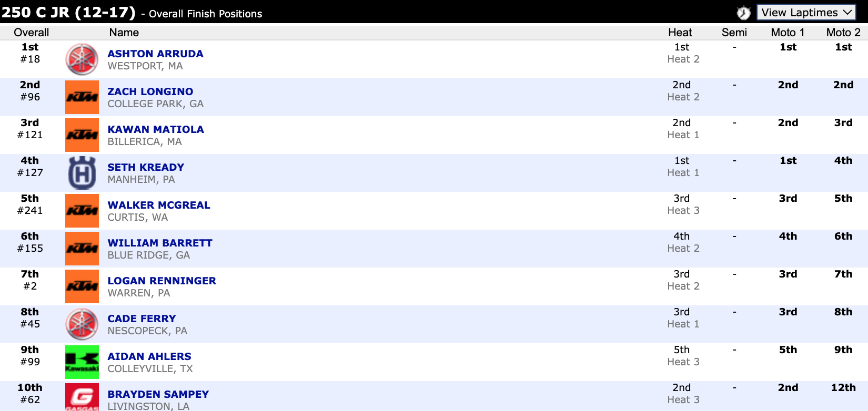Click Zach Longino's KTM logo
868x411 pixels.
coord(82,97)
